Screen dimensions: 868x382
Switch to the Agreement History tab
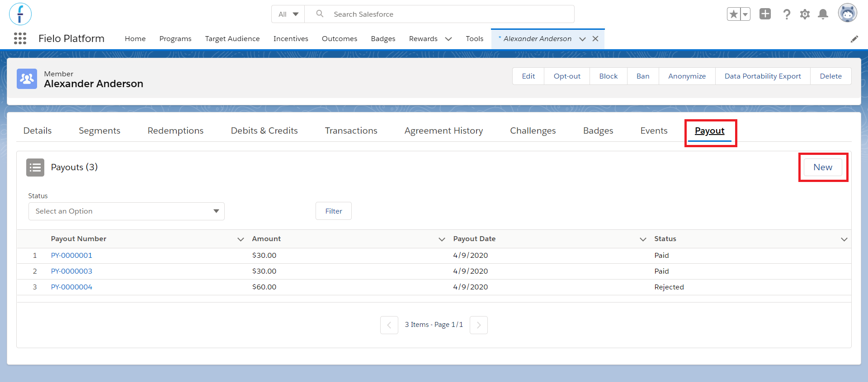[444, 130]
